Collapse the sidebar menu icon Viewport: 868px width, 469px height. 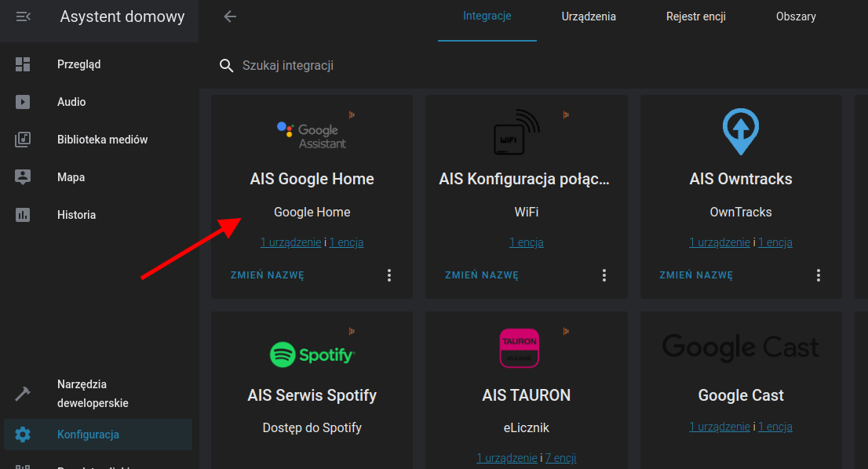pyautogui.click(x=23, y=16)
